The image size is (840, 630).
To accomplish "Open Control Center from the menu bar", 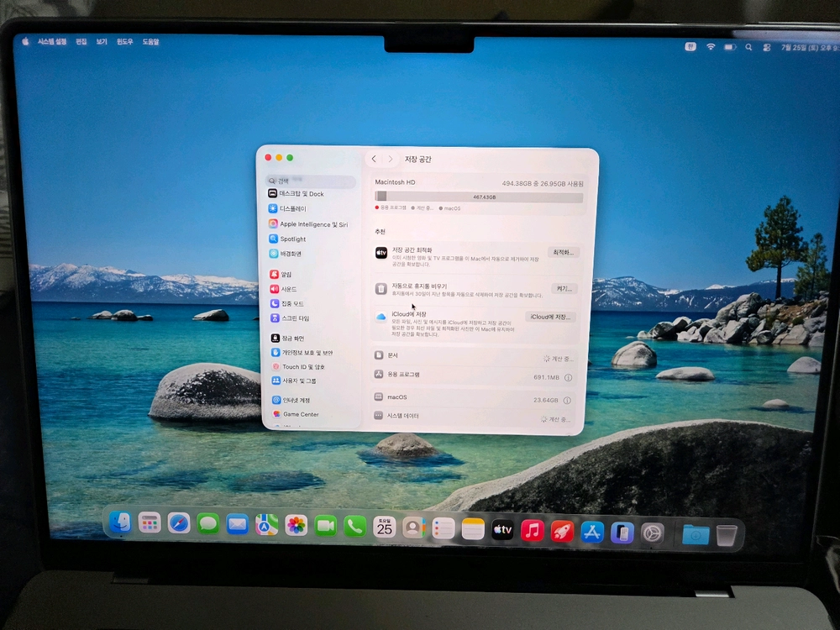I will pyautogui.click(x=767, y=47).
